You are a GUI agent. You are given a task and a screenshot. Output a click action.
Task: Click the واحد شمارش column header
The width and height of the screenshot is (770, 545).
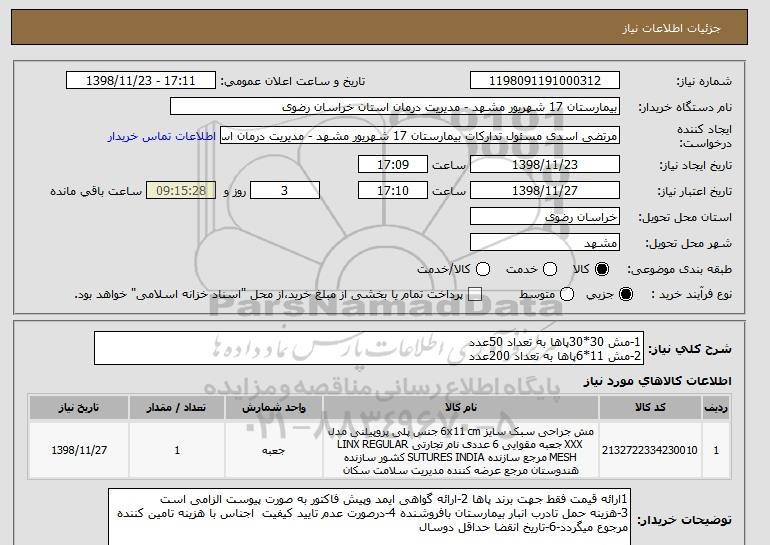pos(274,408)
